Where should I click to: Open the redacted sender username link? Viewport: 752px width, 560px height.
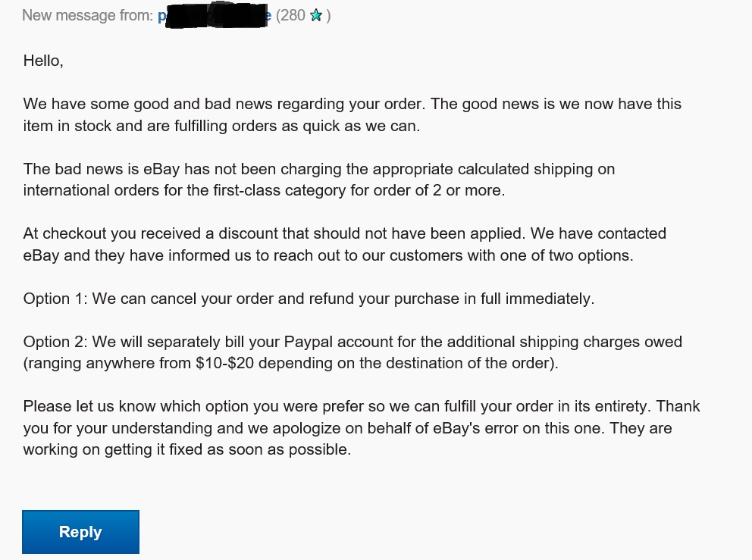[215, 16]
